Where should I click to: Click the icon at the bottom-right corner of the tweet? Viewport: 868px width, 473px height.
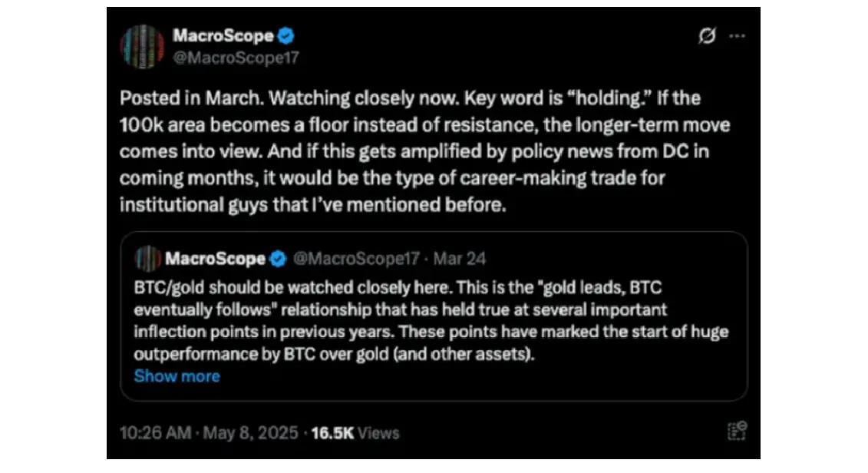point(737,431)
